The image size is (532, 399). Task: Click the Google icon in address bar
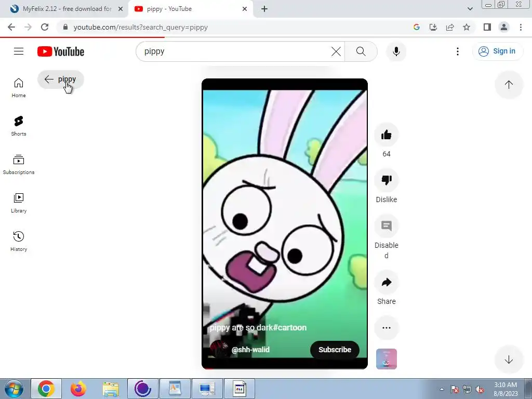pos(417,27)
